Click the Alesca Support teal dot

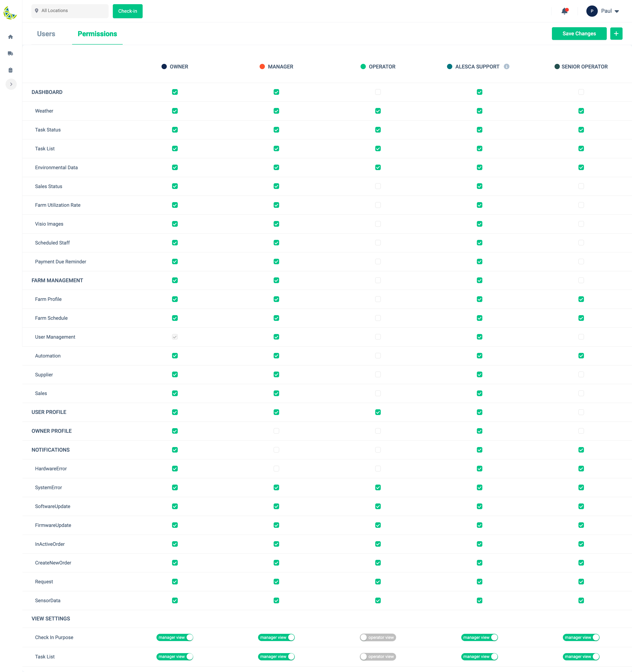click(449, 66)
